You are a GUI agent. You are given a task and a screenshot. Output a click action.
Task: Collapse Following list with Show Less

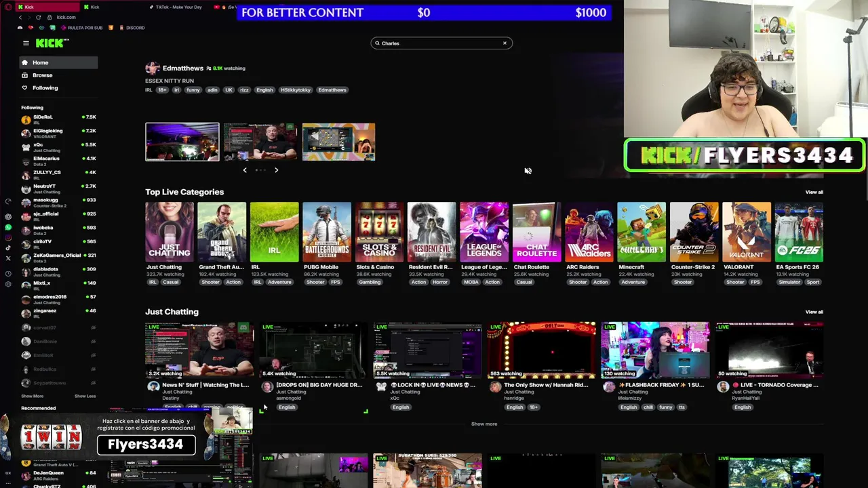(85, 396)
